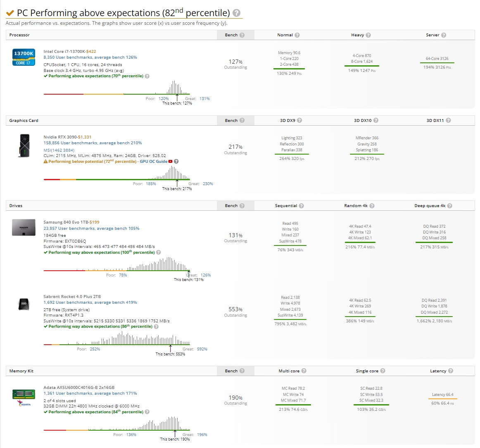Click Sabrent 553% Outstanding score
Screen dimensions: 480x448
pos(235,312)
